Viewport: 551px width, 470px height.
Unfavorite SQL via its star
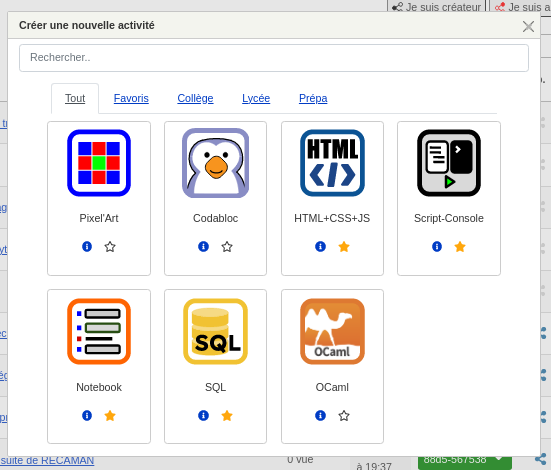pyautogui.click(x=227, y=416)
